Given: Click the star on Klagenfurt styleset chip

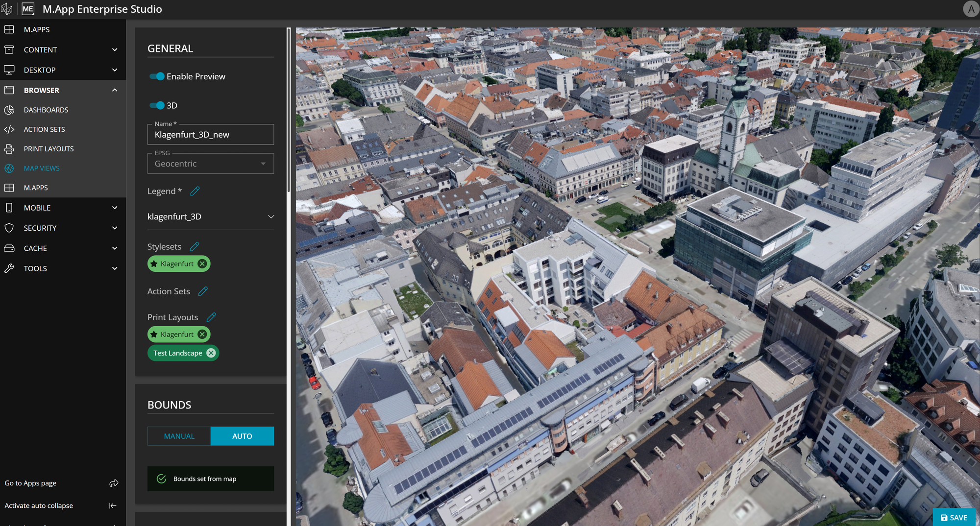Looking at the screenshot, I should point(154,264).
